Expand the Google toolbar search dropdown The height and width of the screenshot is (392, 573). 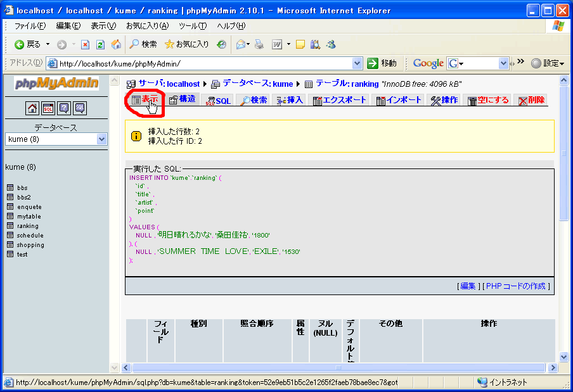pyautogui.click(x=503, y=63)
